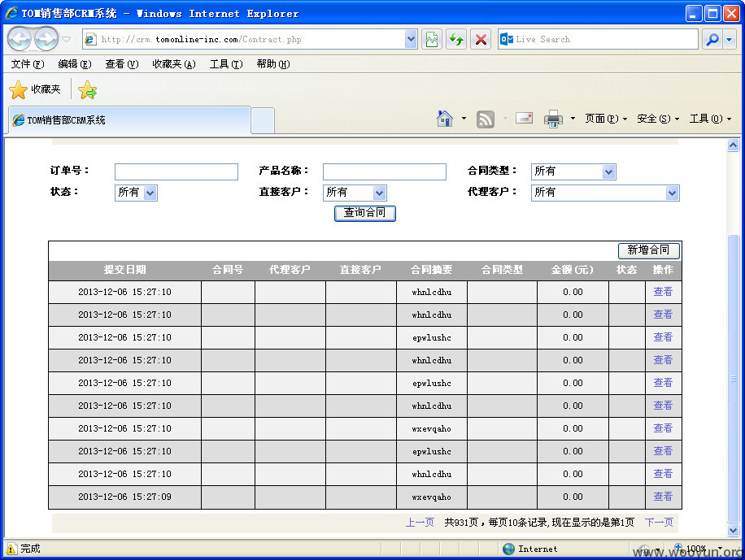Open the 帮助(H) menu
This screenshot has height=560, width=745.
coord(273,64)
